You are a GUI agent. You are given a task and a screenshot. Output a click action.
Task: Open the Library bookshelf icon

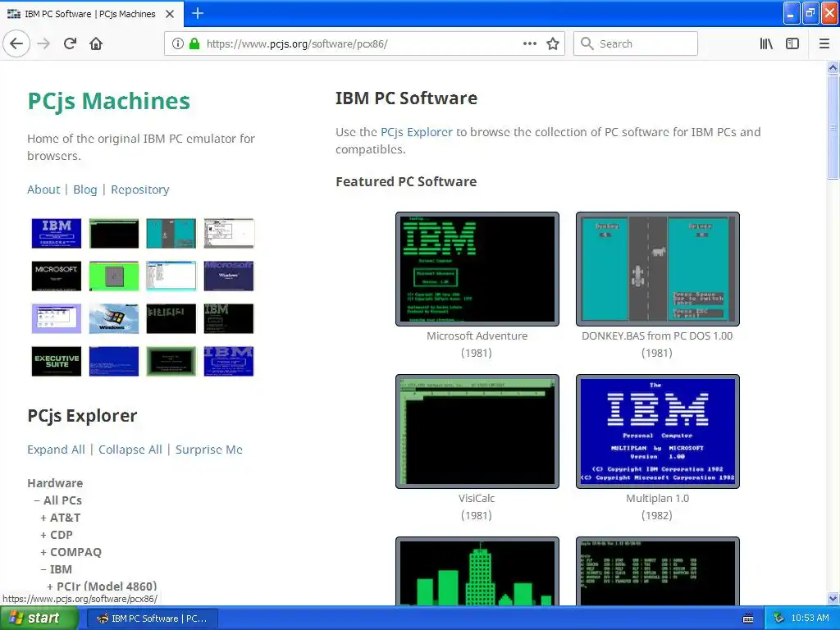(766, 43)
